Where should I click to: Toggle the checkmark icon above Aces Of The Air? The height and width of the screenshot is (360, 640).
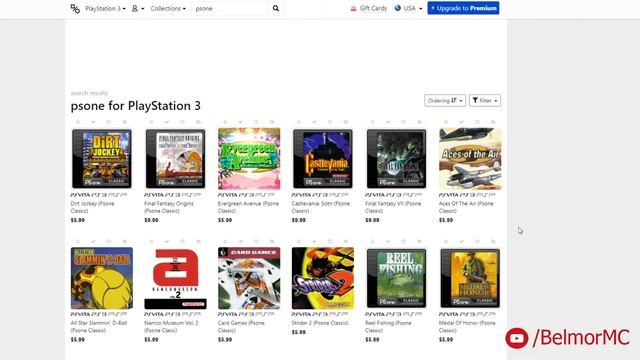[x=462, y=122]
